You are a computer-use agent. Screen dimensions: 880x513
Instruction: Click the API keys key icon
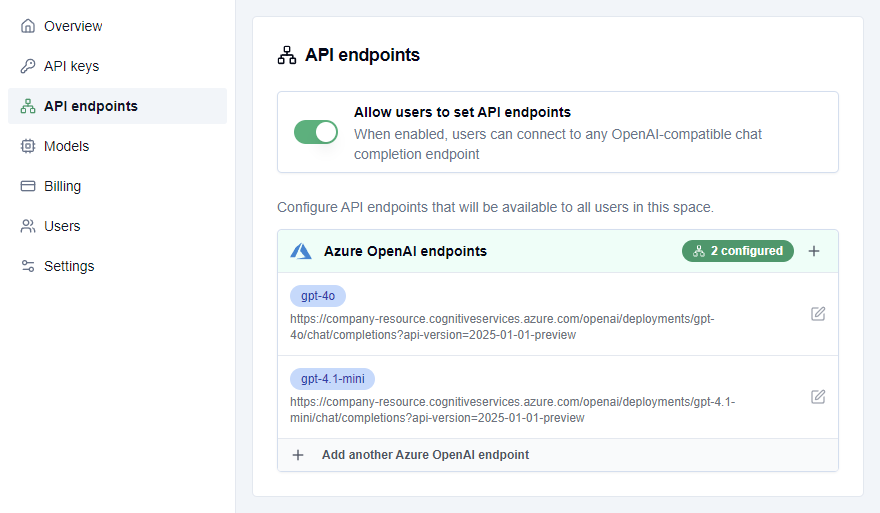(x=28, y=66)
